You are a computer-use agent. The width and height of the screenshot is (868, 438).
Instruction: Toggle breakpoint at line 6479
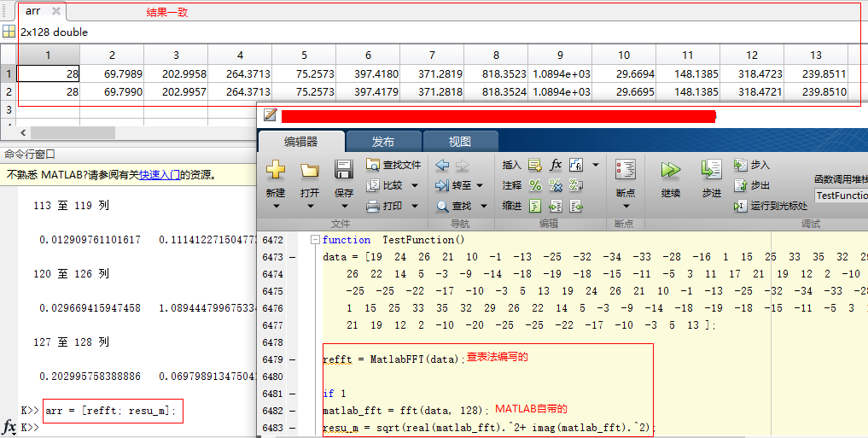[292, 359]
